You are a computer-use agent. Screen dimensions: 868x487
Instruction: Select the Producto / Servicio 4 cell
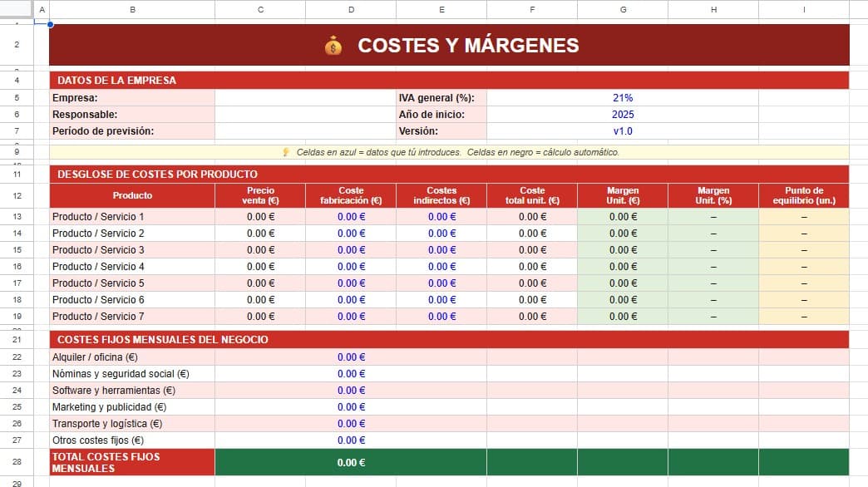(x=132, y=266)
